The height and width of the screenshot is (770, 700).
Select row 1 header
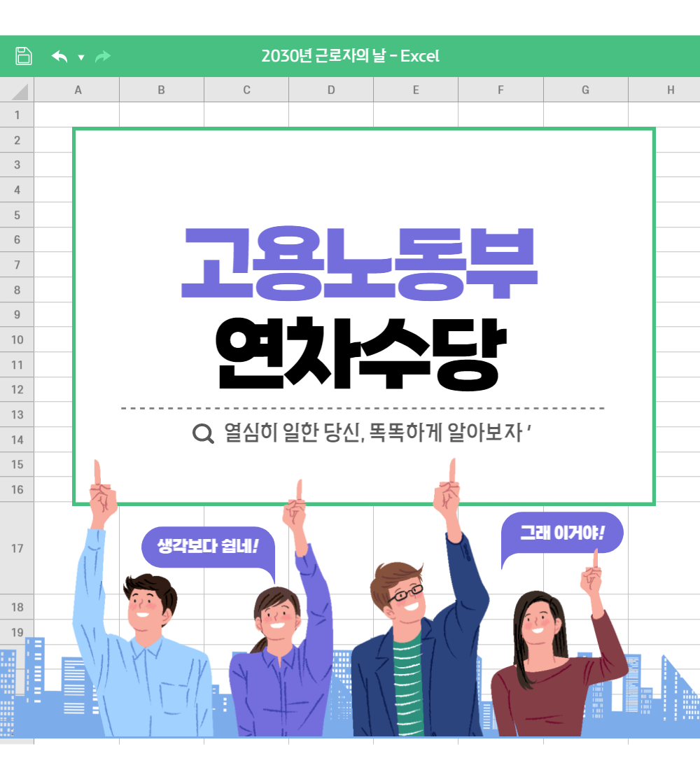click(x=17, y=115)
